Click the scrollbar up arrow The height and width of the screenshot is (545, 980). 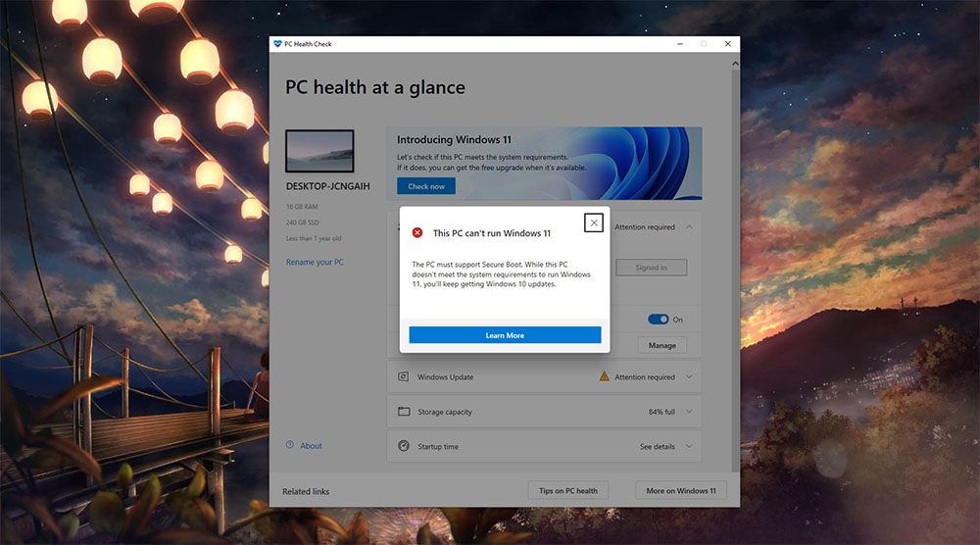coord(735,63)
